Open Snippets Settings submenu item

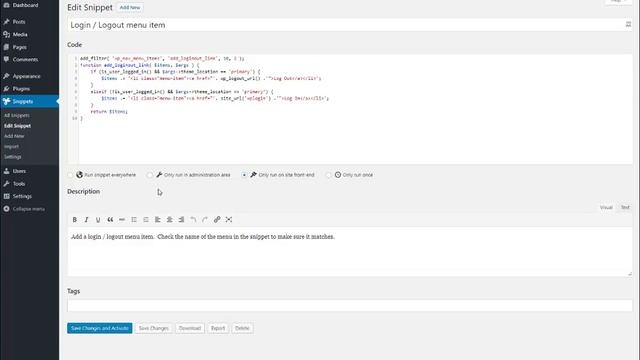13,157
